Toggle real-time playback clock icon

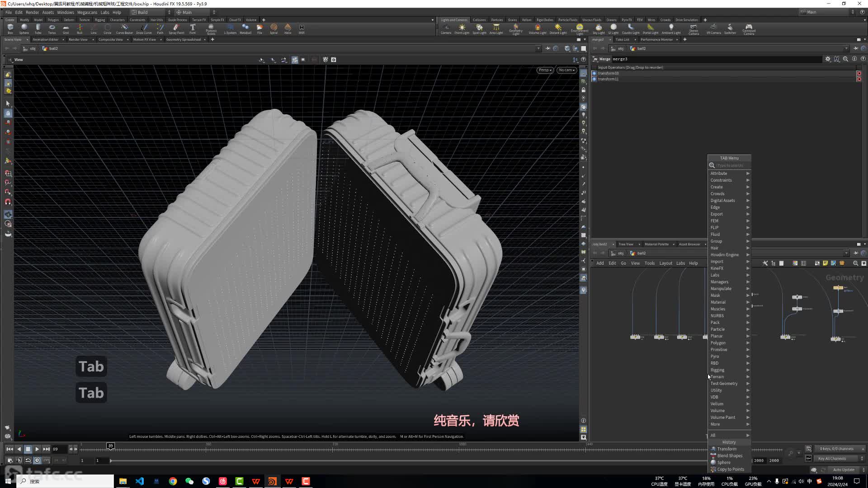click(37, 460)
